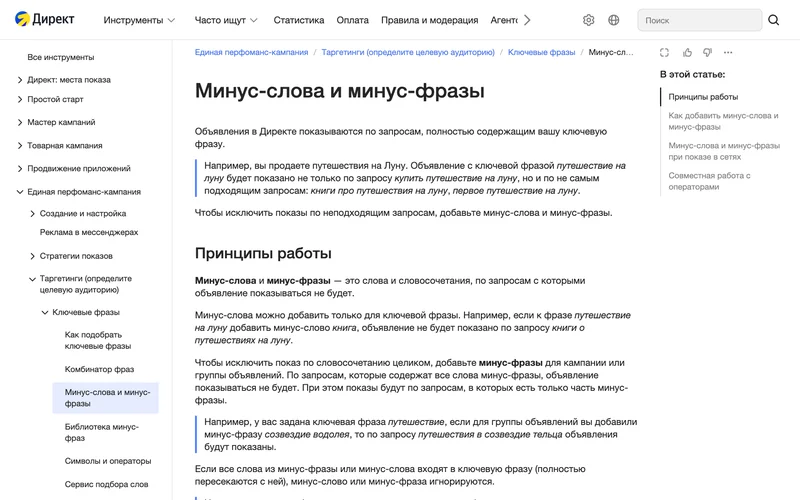Image resolution: width=800 pixels, height=500 pixels.
Task: Click into the Поиск search field
Action: 699,20
